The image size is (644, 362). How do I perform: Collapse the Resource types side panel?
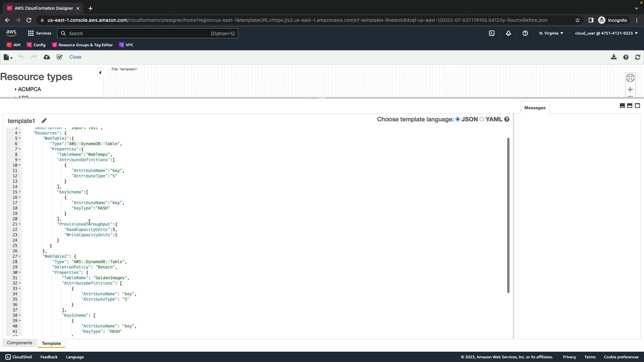point(100,73)
